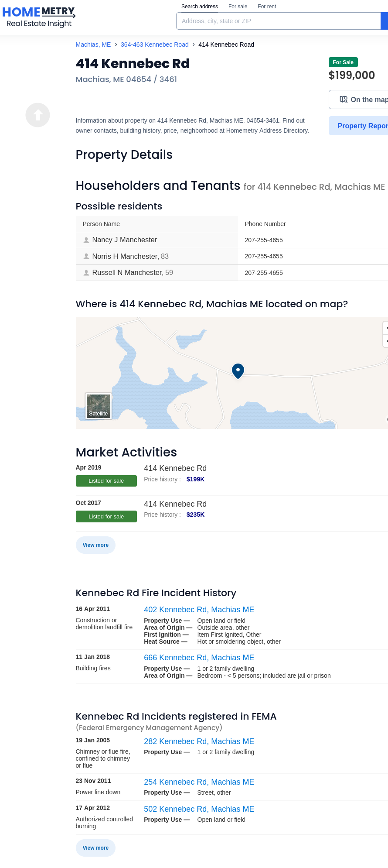Click the $199,000 listing price
The height and width of the screenshot is (868, 388).
352,75
